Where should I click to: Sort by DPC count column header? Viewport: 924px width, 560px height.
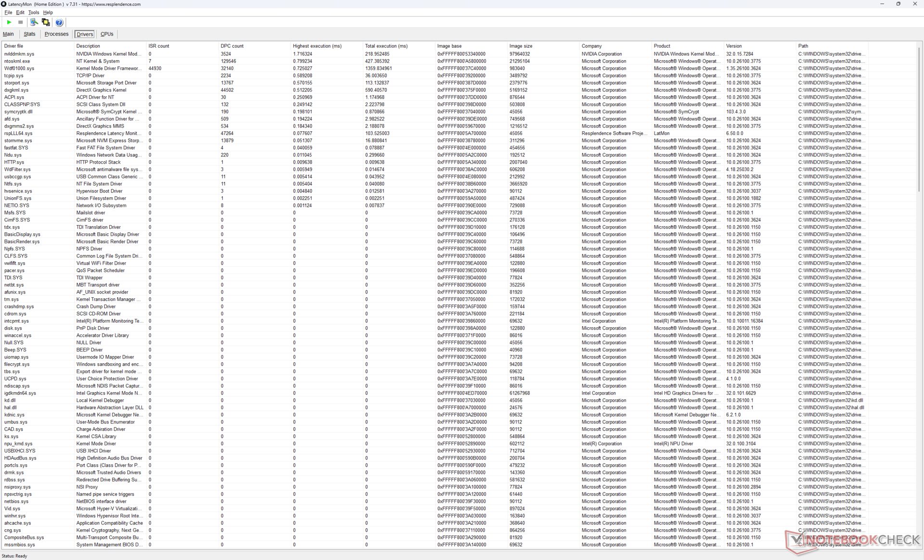[232, 46]
